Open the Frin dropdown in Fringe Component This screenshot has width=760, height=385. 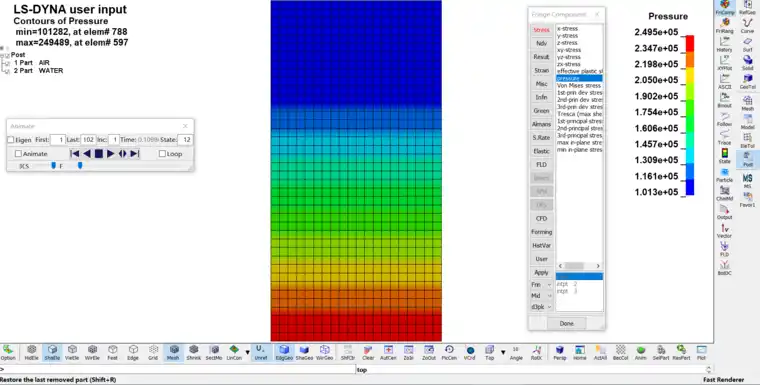click(x=541, y=285)
